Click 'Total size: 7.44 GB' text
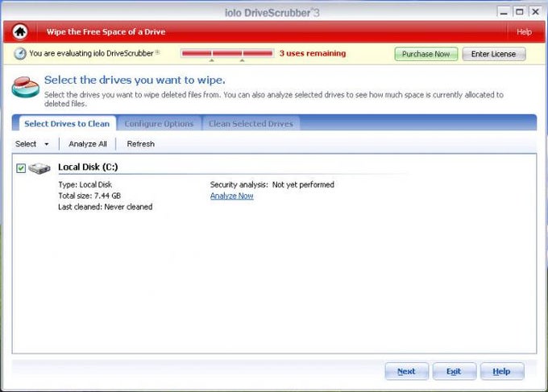 89,196
